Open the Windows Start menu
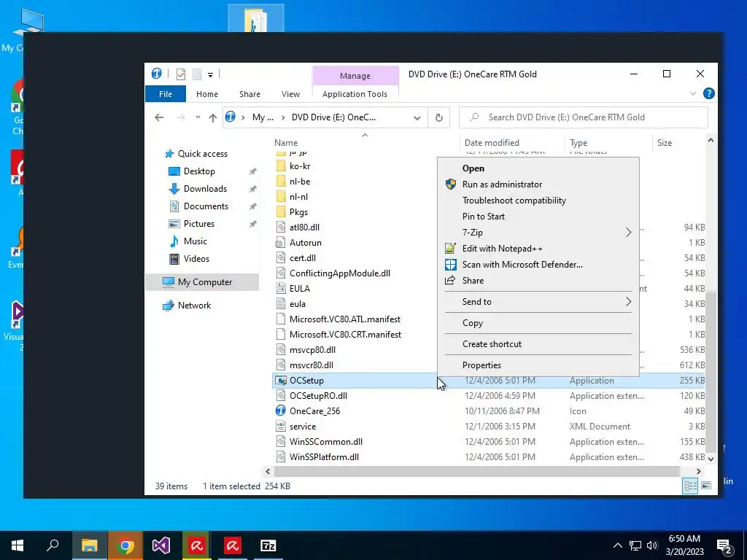The width and height of the screenshot is (747, 560). (18, 545)
